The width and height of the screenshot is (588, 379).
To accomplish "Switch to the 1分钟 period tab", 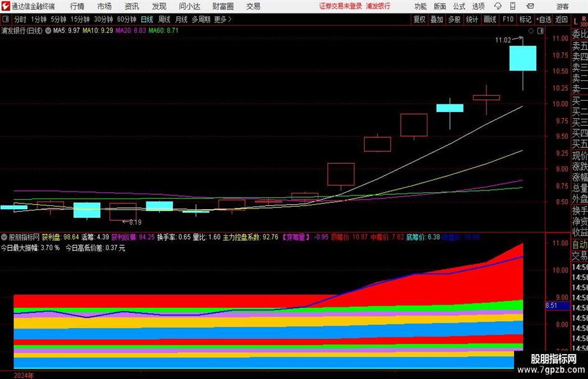I will 39,19.
